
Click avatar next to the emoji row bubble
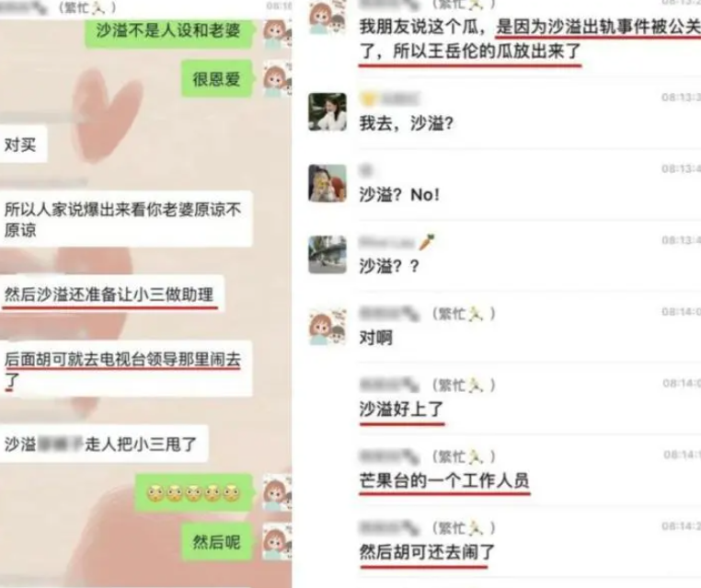click(277, 492)
